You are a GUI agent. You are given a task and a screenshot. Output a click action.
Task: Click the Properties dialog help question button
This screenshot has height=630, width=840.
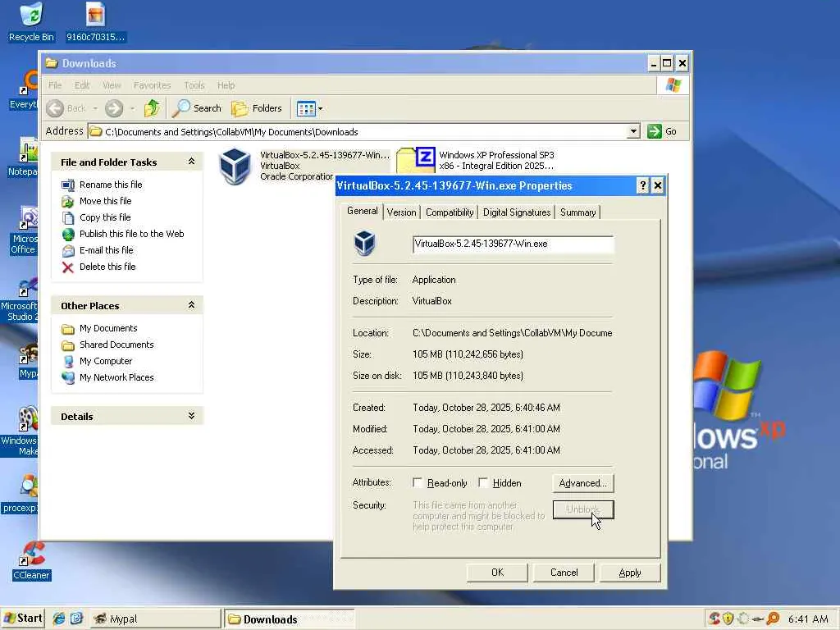point(643,186)
